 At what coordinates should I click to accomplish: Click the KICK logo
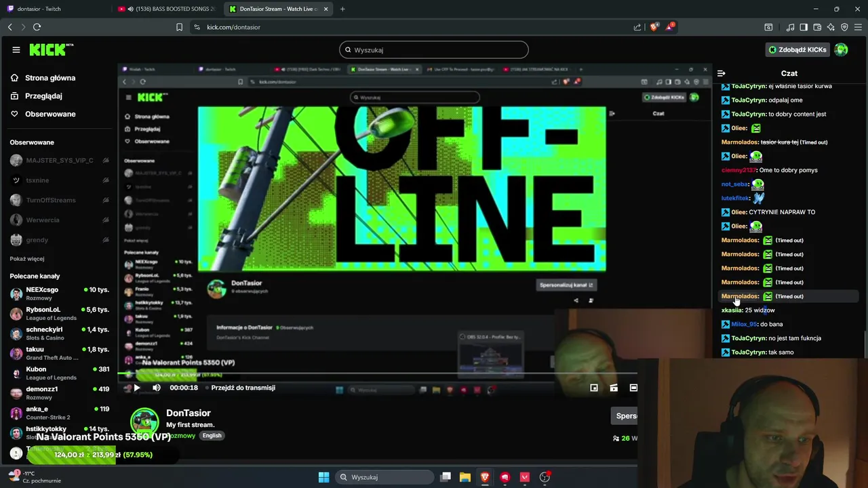click(x=51, y=49)
